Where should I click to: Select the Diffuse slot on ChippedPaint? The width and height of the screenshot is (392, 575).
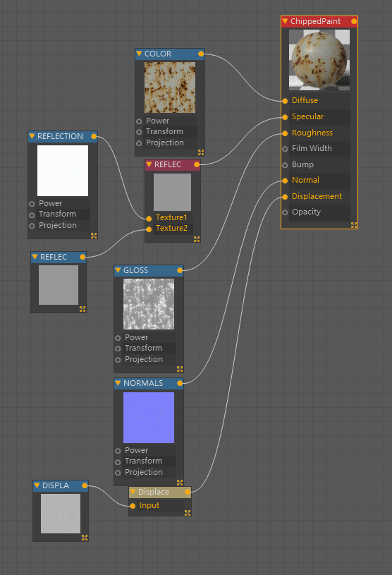pyautogui.click(x=319, y=100)
